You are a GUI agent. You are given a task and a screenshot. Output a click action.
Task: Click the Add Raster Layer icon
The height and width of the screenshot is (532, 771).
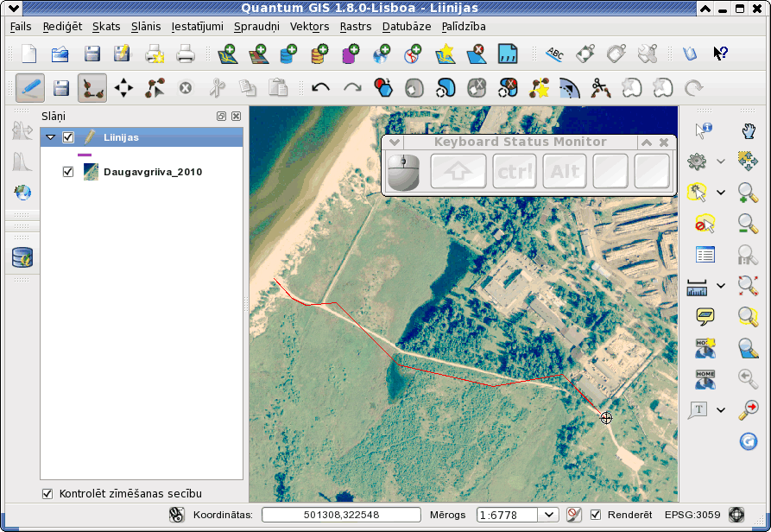tap(258, 54)
